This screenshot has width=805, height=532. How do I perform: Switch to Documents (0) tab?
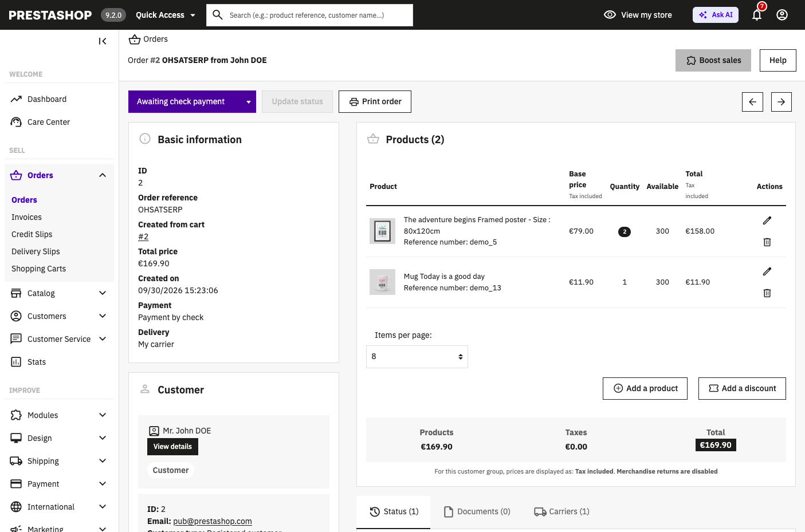click(x=477, y=512)
